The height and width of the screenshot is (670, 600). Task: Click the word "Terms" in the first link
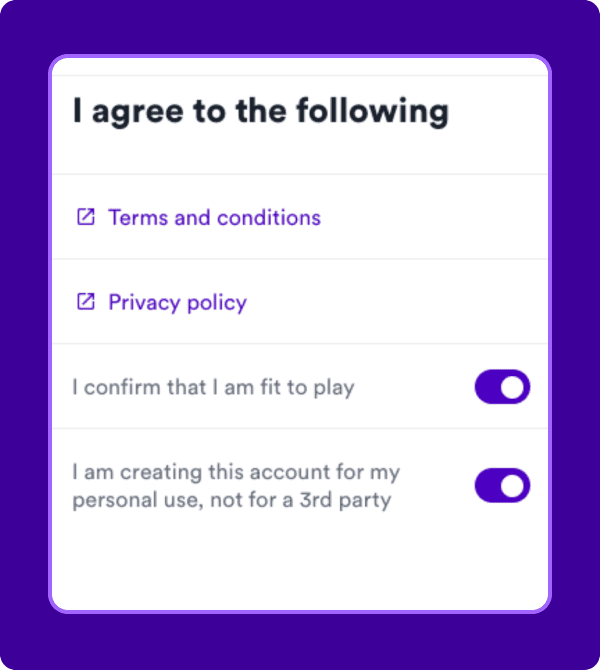138,217
